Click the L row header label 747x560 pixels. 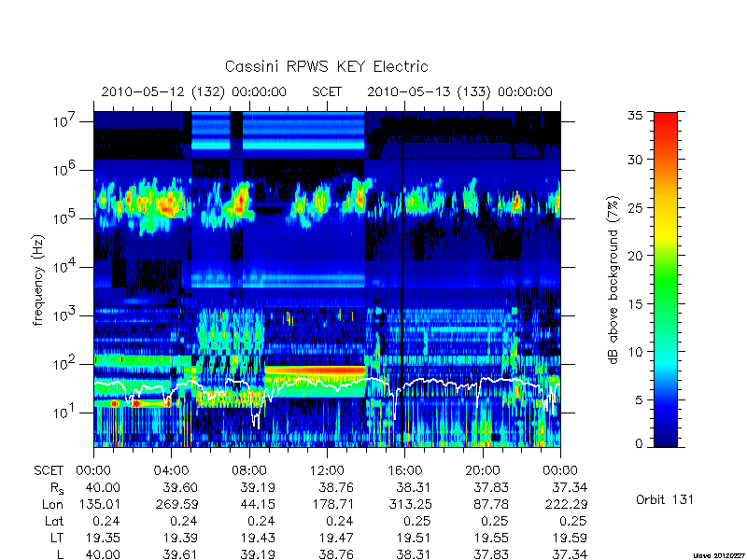click(60, 553)
